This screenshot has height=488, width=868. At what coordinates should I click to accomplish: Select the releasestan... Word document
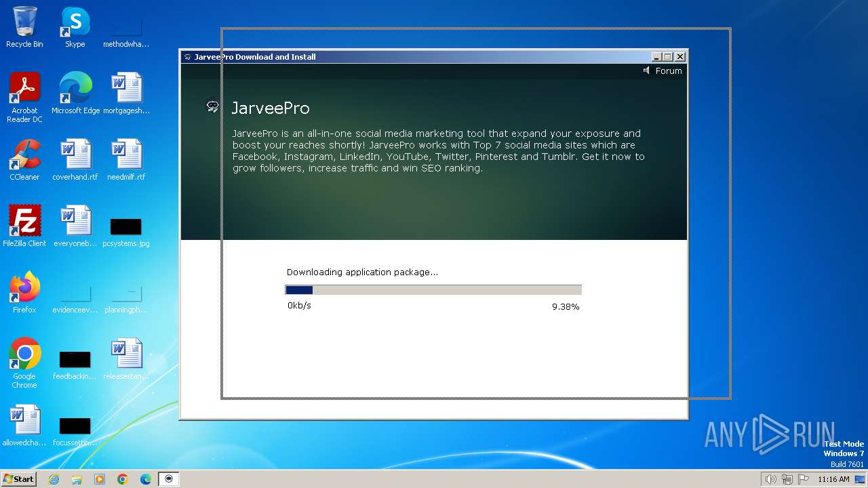tap(126, 359)
